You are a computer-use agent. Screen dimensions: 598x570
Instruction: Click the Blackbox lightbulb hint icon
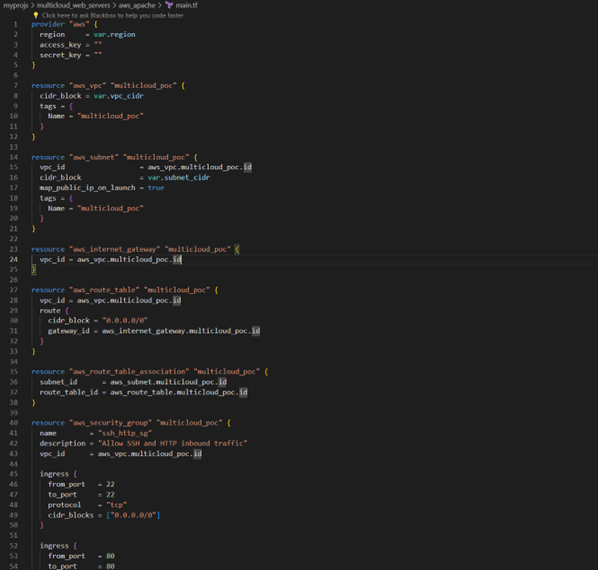(x=35, y=15)
